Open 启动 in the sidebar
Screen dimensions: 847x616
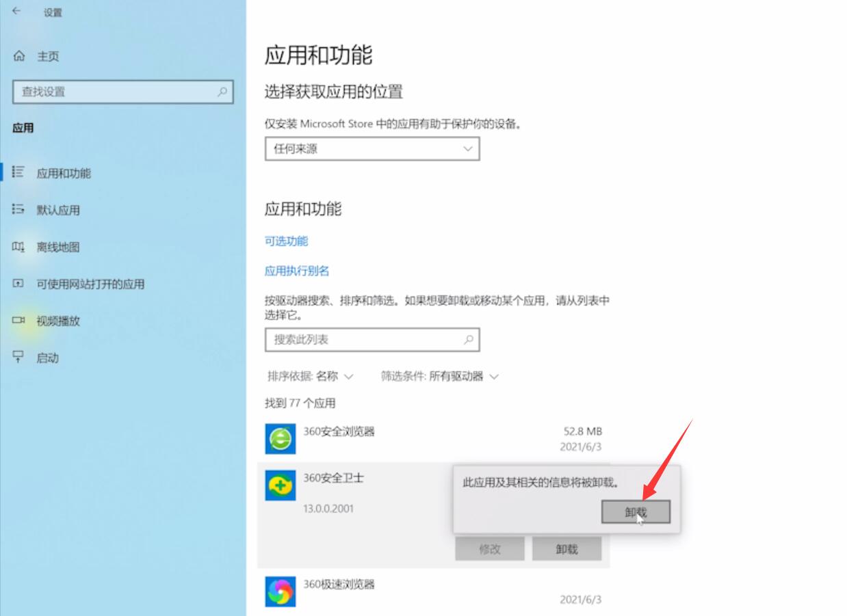click(47, 358)
